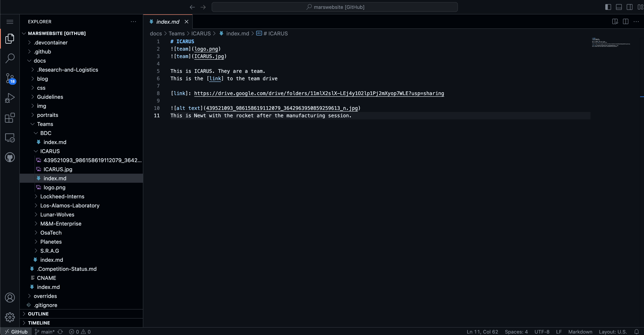The width and height of the screenshot is (644, 335).
Task: Click the ICARUS folder breadcrumb segment
Action: [201, 34]
